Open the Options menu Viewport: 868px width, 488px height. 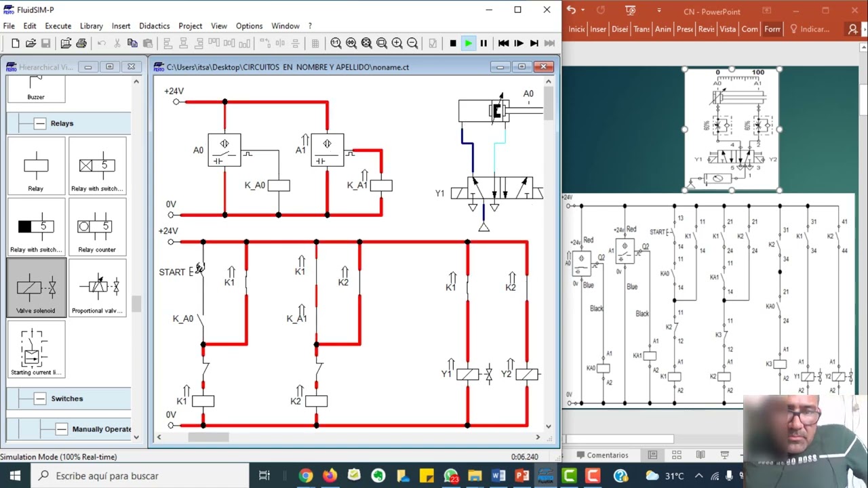pyautogui.click(x=249, y=26)
